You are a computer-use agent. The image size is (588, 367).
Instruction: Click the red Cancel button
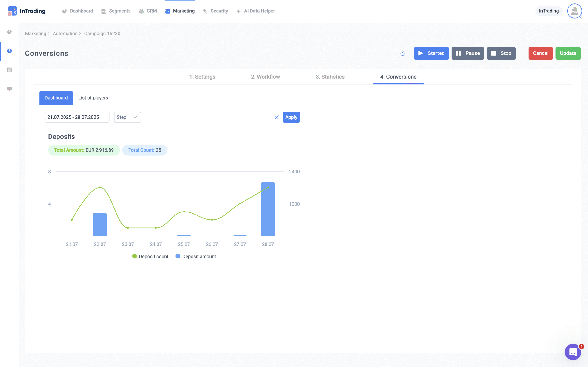tap(540, 53)
